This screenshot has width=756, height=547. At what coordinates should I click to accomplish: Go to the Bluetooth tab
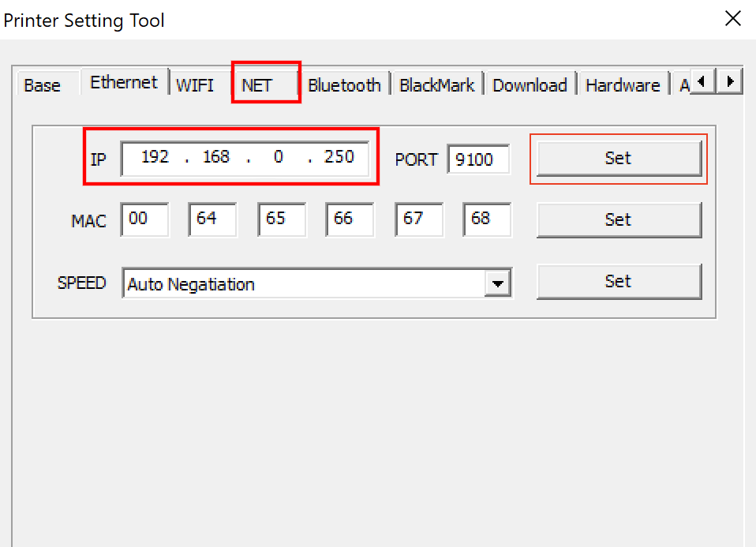pyautogui.click(x=344, y=85)
